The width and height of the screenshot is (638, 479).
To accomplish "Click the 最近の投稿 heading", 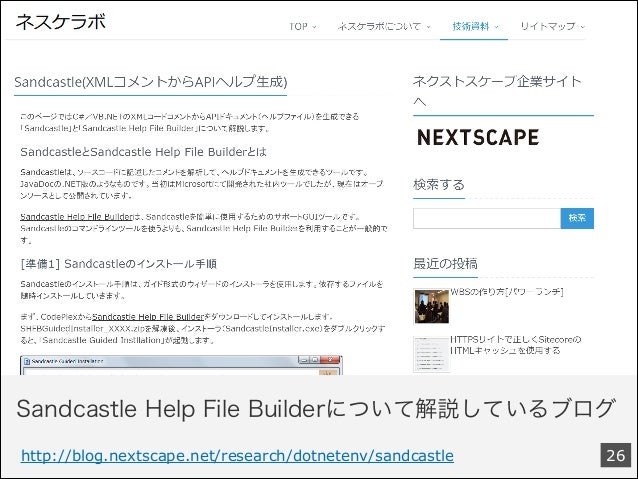I will (445, 264).
